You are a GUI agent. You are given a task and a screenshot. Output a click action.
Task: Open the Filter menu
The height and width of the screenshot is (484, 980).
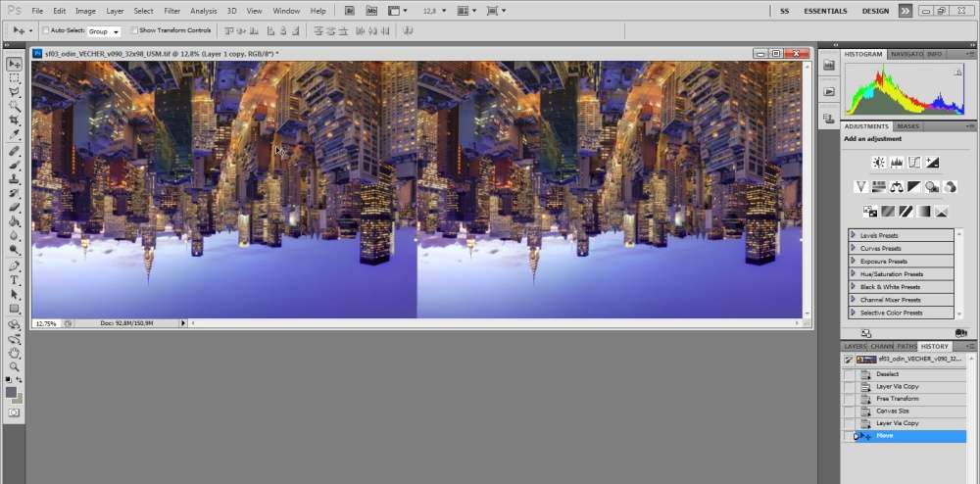(171, 11)
